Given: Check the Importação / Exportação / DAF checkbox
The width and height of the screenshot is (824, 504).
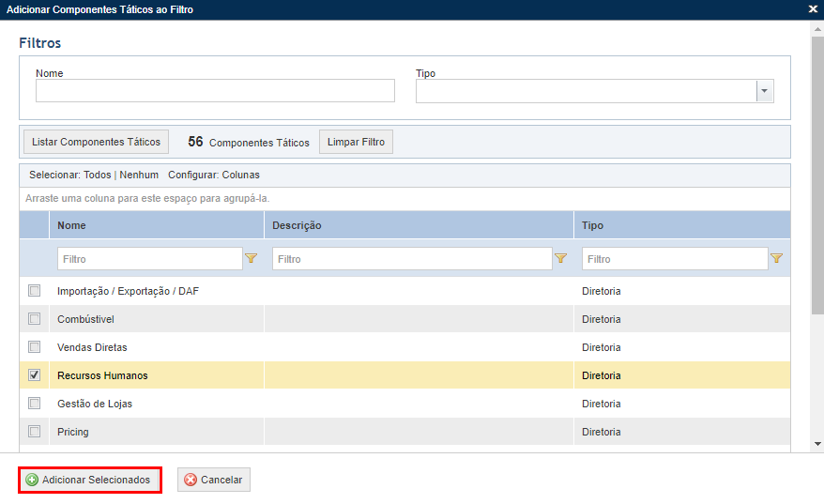Looking at the screenshot, I should tap(34, 291).
